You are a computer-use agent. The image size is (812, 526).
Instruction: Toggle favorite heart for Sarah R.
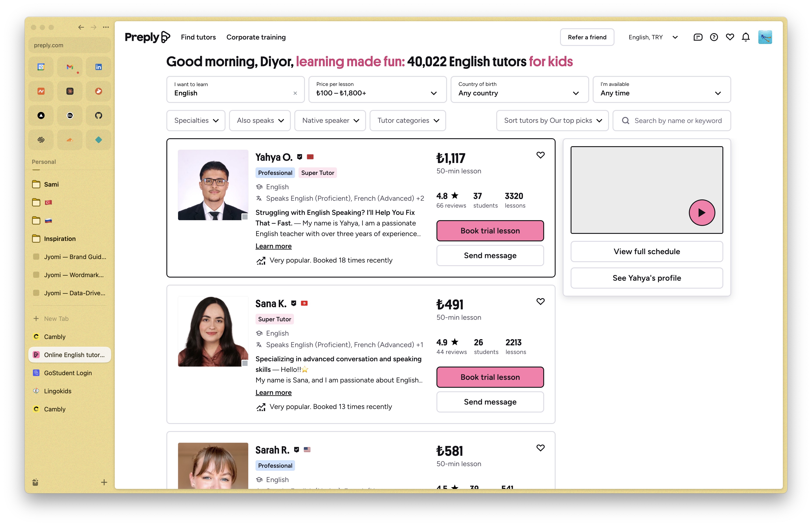(540, 448)
